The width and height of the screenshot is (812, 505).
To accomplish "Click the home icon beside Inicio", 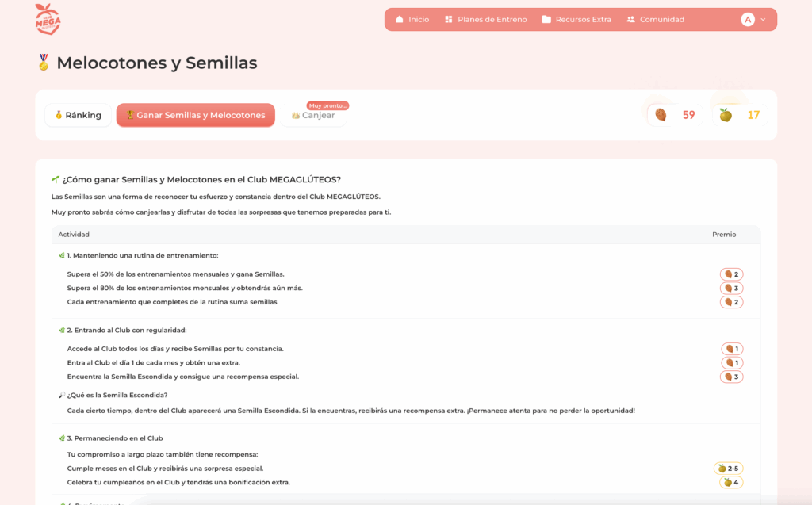I will tap(400, 20).
